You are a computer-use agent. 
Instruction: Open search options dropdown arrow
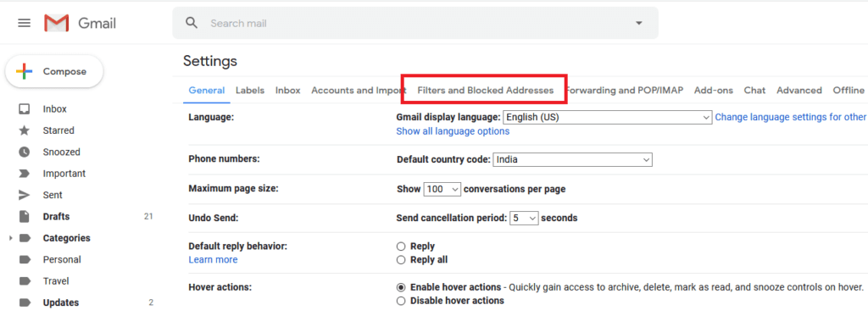click(x=639, y=23)
